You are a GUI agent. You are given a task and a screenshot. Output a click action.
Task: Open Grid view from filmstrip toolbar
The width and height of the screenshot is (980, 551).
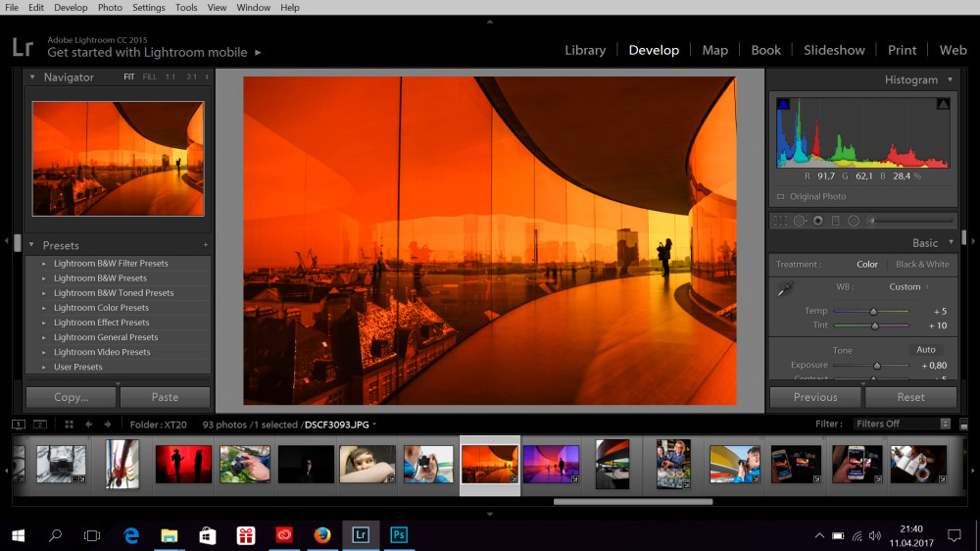(69, 425)
